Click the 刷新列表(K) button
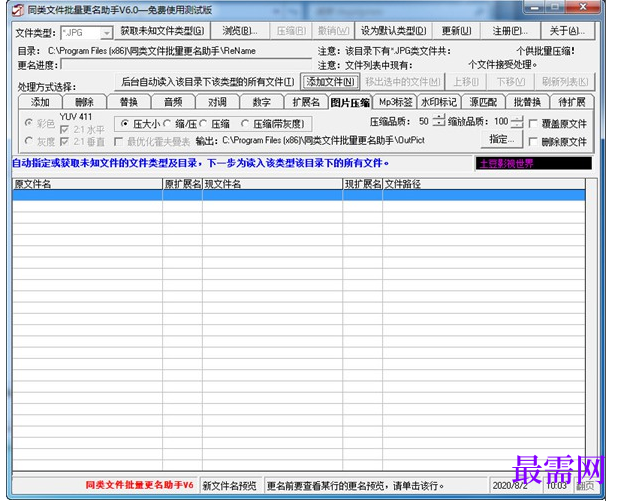The height and width of the screenshot is (501, 624). pos(565,82)
